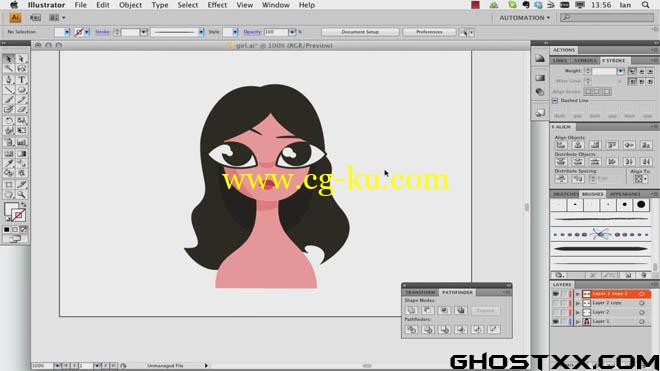Image resolution: width=660 pixels, height=371 pixels.
Task: Select the Type tool
Action: pos(22,80)
